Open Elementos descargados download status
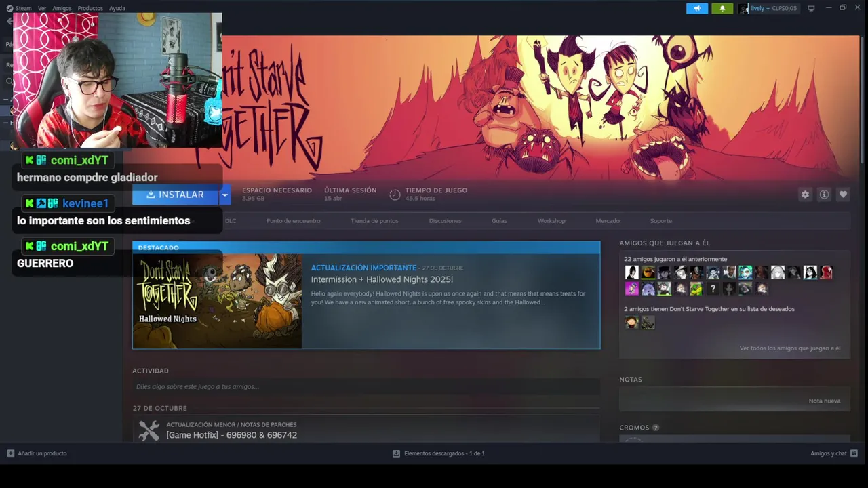This screenshot has width=868, height=488. click(444, 453)
